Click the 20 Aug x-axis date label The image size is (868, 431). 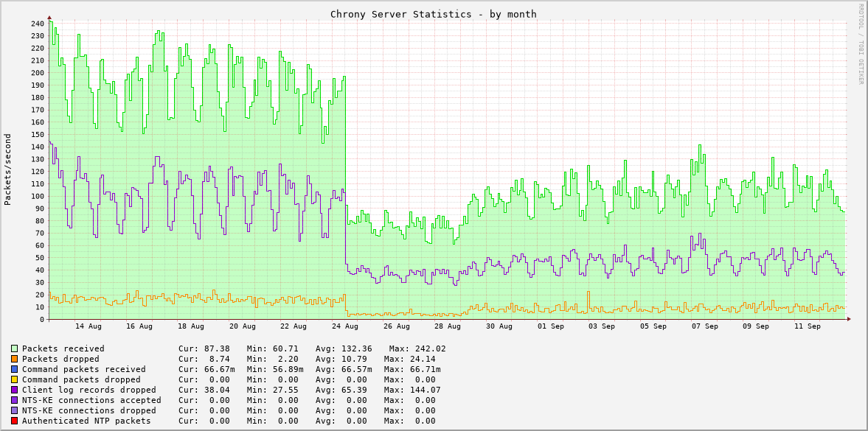click(x=243, y=326)
